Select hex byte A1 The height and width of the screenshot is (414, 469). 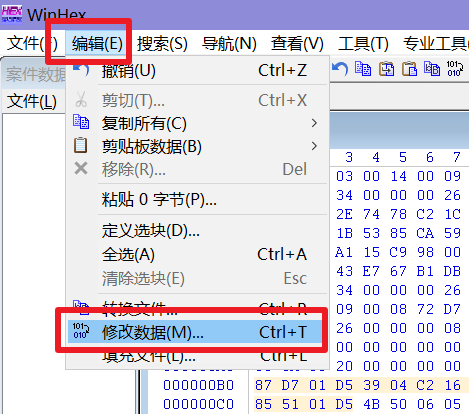(344, 252)
